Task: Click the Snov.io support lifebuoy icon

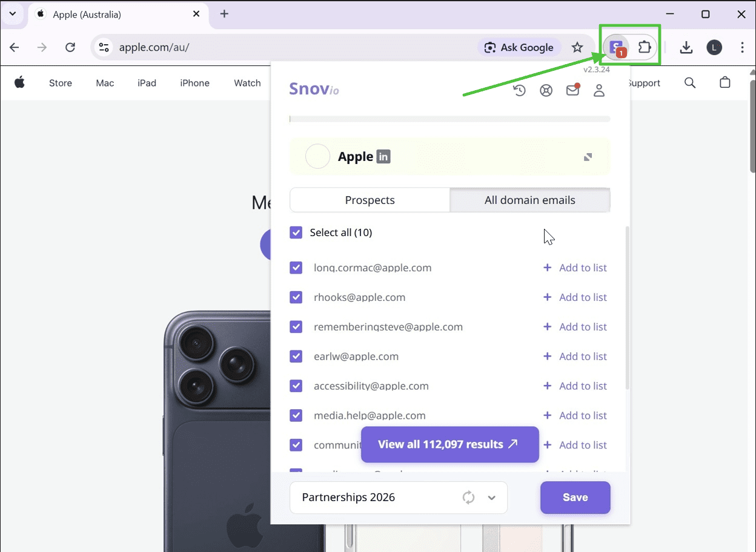Action: click(546, 91)
